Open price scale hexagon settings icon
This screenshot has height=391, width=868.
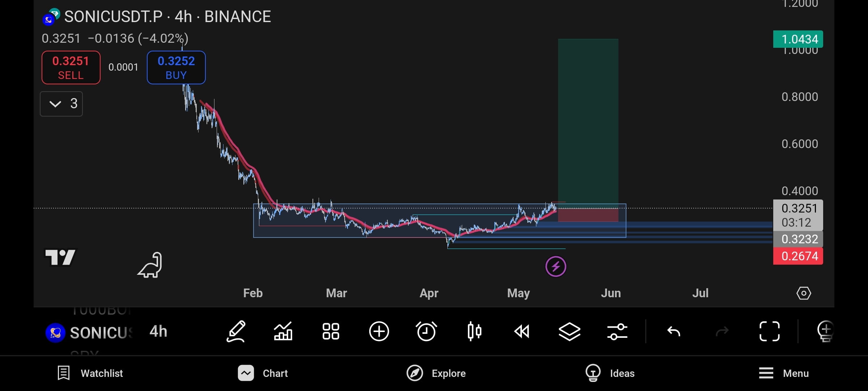[804, 293]
